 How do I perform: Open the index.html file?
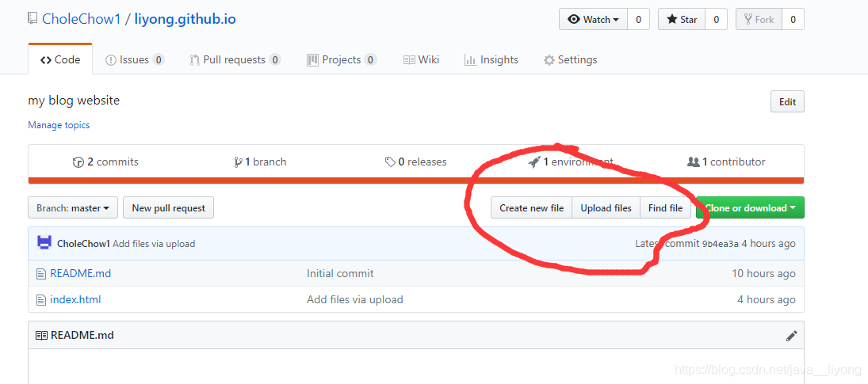(x=75, y=299)
